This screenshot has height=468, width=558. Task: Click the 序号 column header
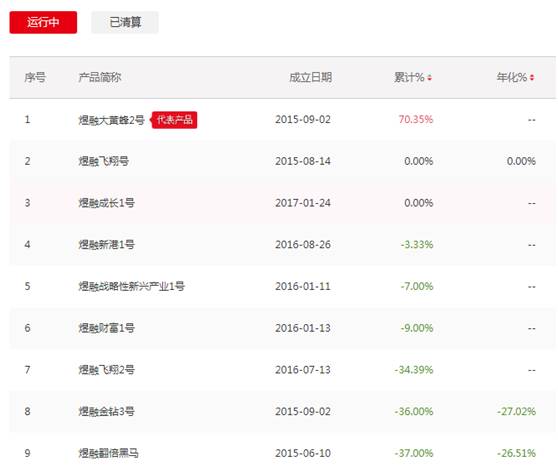[35, 77]
